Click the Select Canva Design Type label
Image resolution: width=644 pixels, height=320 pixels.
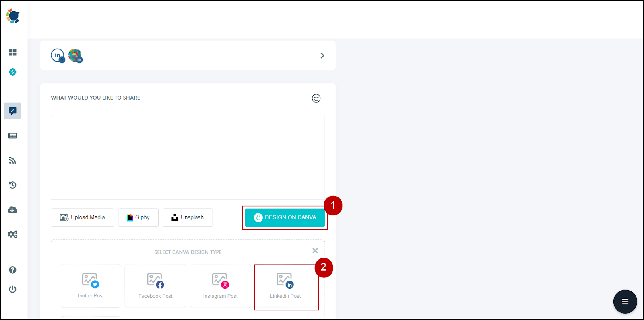188,252
